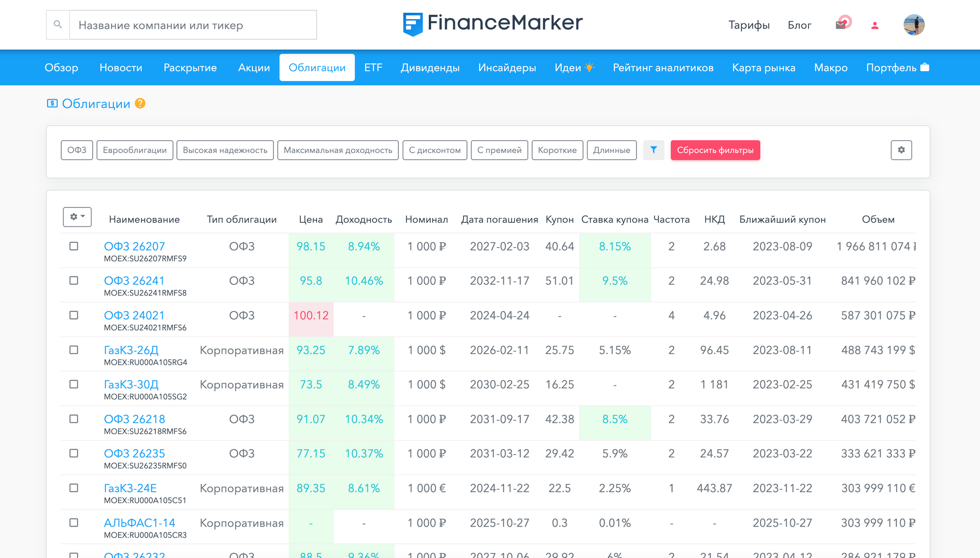
Task: Go to the Дивиденды tab
Action: [430, 68]
